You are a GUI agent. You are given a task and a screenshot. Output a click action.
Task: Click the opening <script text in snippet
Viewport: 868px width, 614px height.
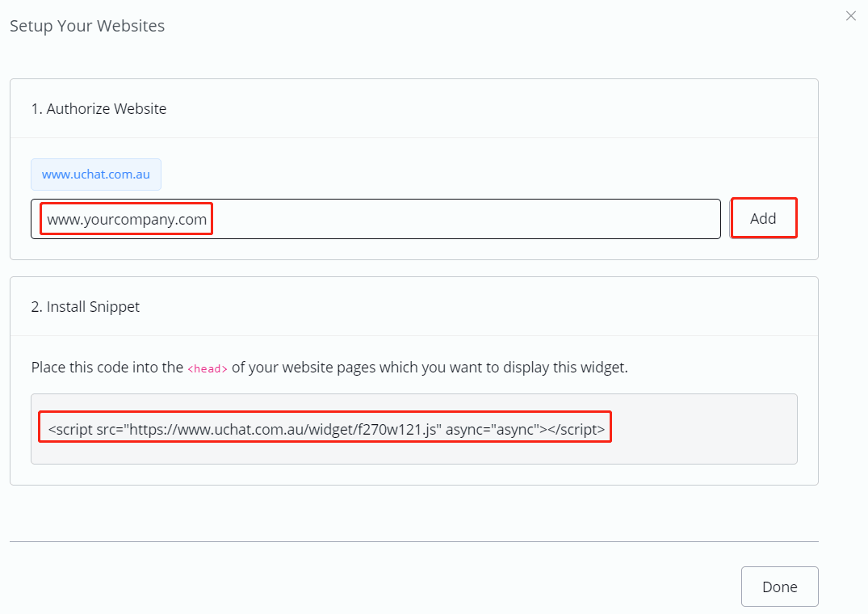coord(70,430)
